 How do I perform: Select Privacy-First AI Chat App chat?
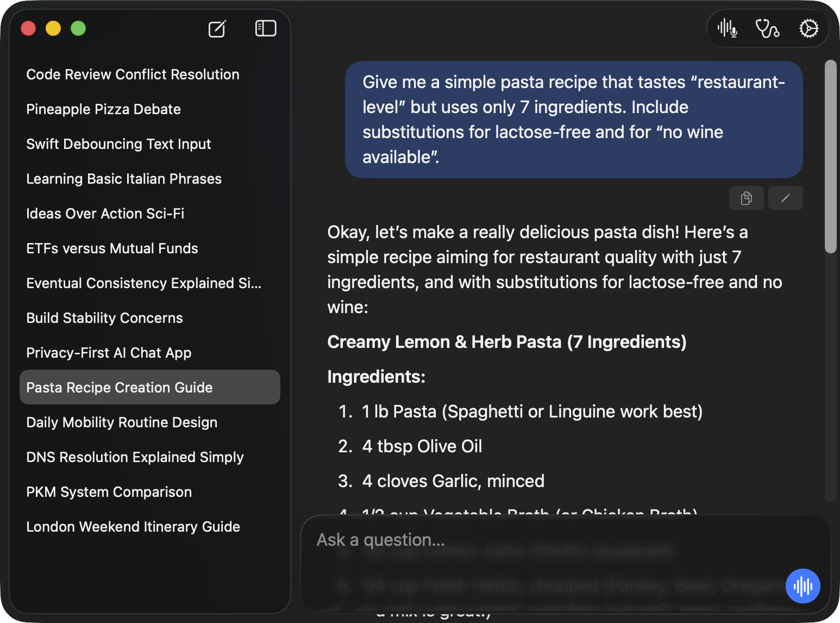click(x=109, y=353)
